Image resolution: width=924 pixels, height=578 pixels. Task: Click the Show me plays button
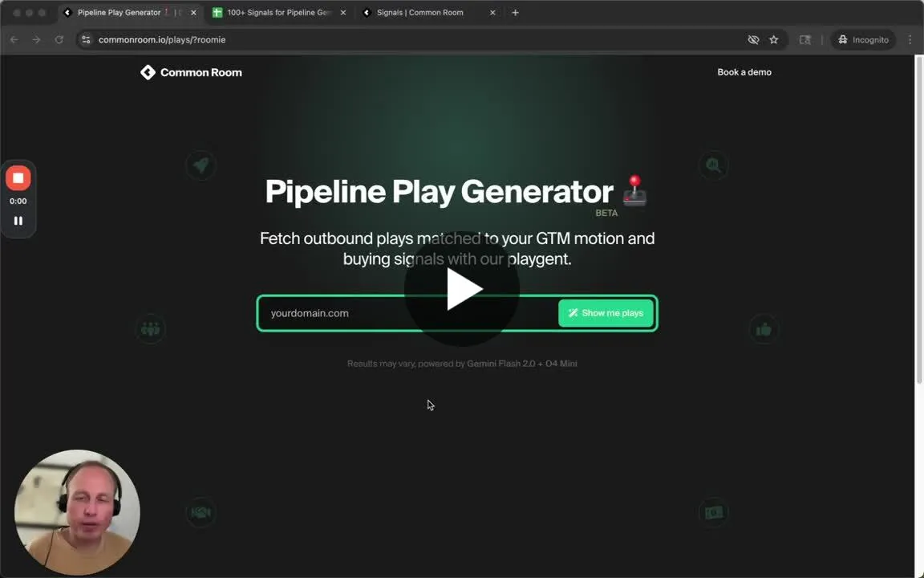pos(606,313)
